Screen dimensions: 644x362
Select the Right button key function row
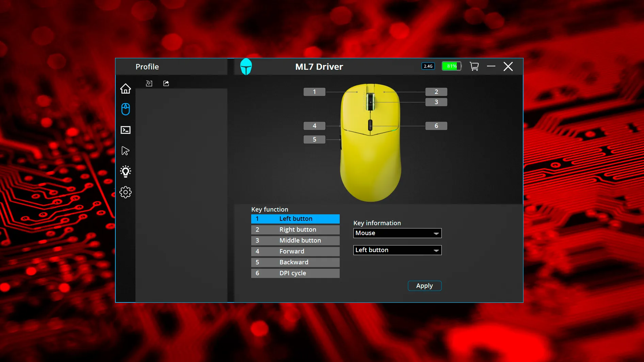295,230
